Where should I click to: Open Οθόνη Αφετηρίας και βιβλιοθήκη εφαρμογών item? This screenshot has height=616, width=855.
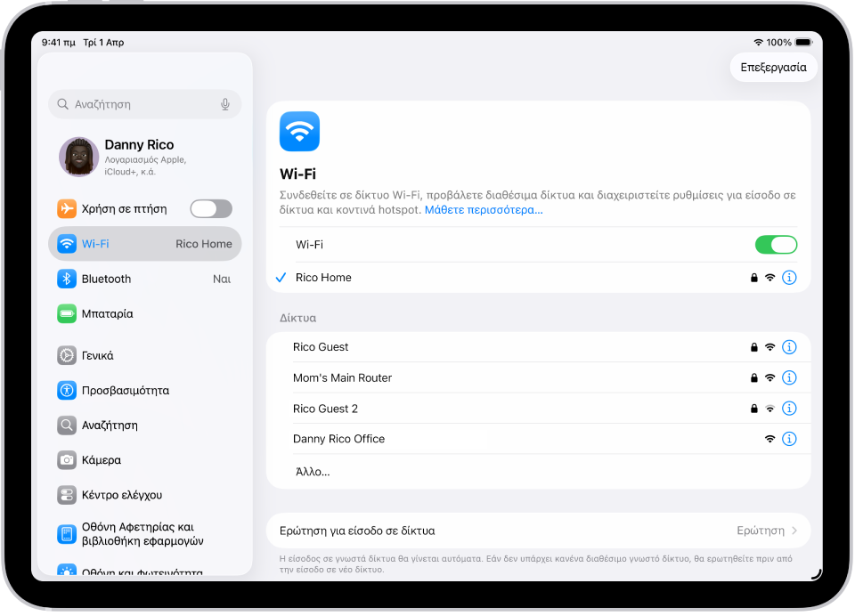pos(145,534)
